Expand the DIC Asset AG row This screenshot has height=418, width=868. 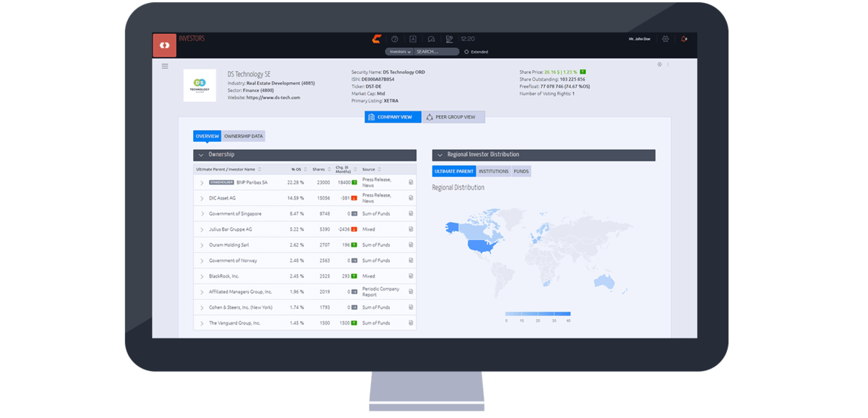(202, 198)
